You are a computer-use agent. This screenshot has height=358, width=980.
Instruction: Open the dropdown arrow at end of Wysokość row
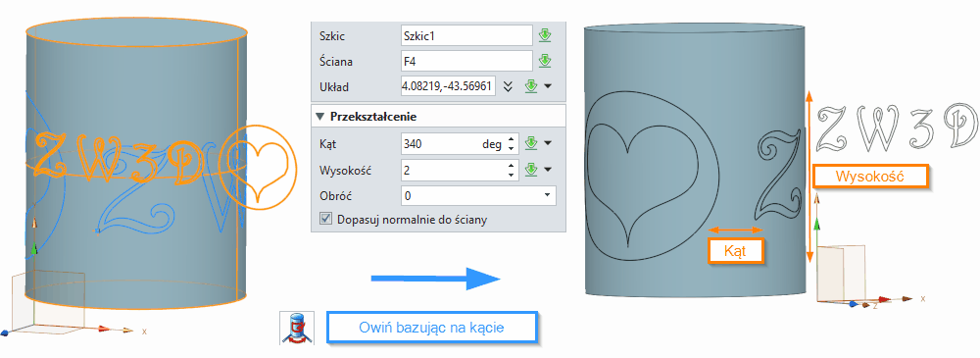(x=548, y=169)
